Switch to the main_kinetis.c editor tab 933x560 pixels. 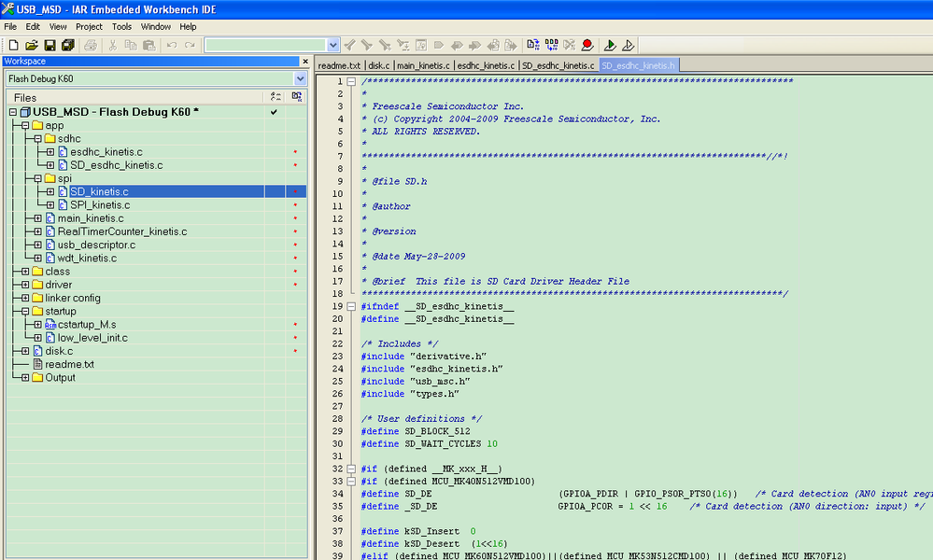(423, 65)
